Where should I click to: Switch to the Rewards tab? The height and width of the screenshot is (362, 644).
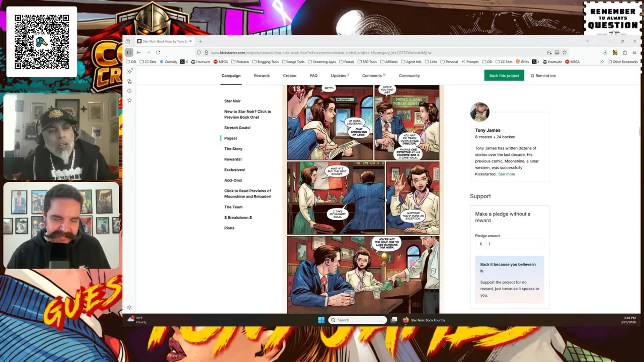point(262,75)
